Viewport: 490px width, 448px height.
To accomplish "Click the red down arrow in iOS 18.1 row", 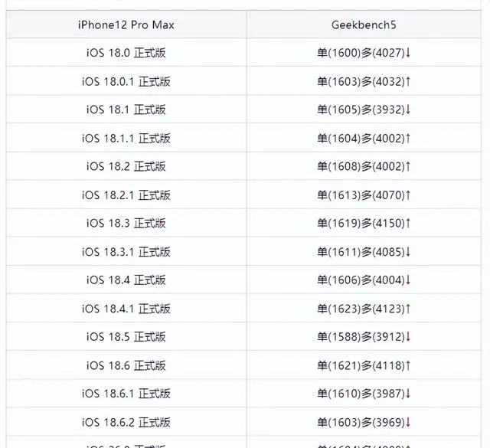I will point(408,110).
